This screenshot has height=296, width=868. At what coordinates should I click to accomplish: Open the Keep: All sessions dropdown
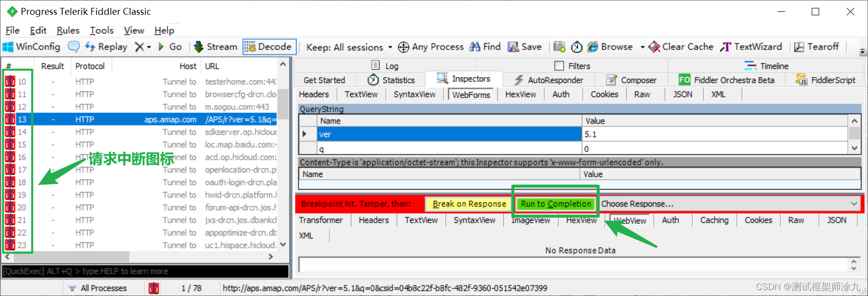(x=349, y=47)
